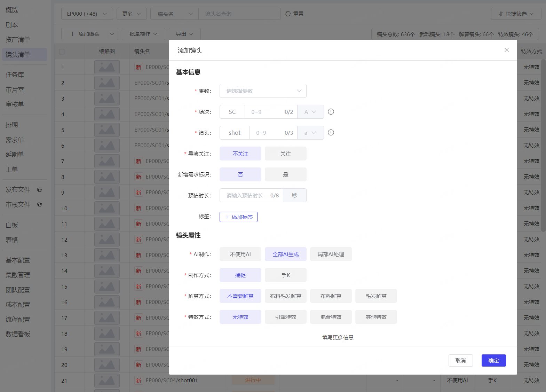Open the 快捷筛选 dropdown
The image size is (546, 392).
[x=516, y=14]
